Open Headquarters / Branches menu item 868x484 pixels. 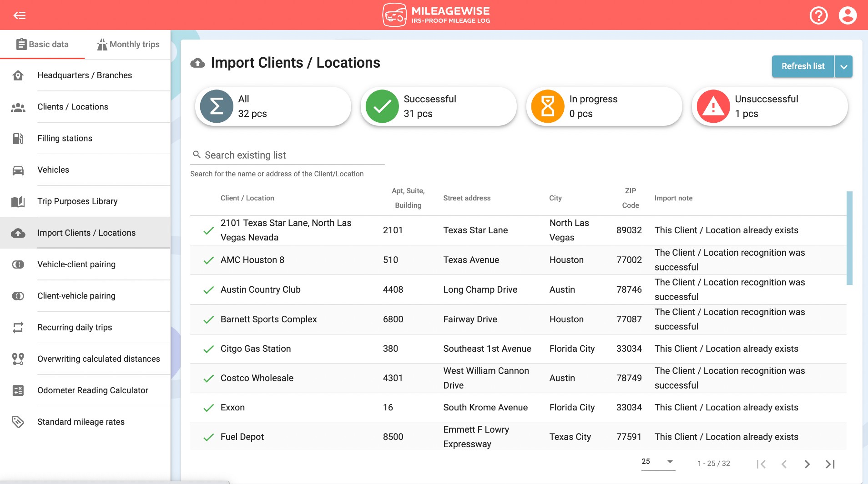pyautogui.click(x=85, y=75)
